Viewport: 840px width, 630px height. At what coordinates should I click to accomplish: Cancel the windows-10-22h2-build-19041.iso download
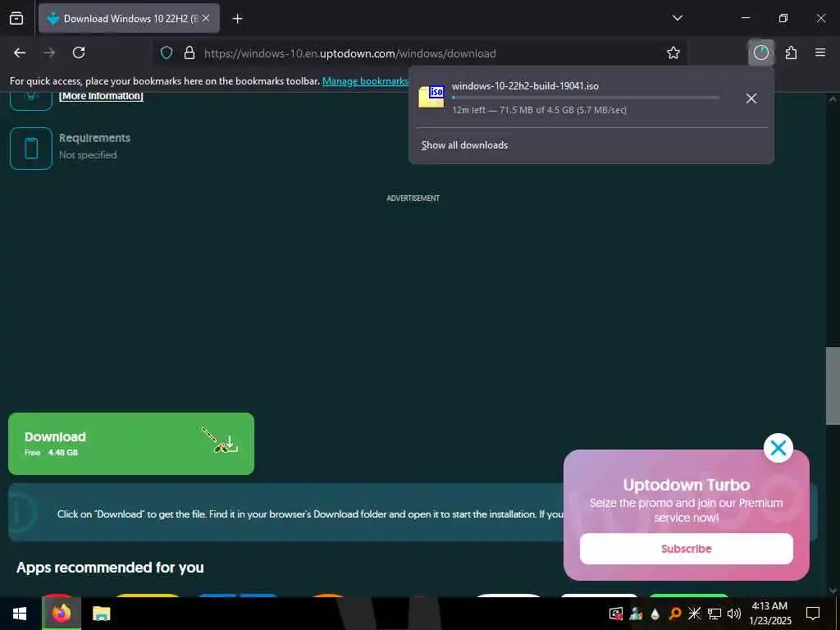point(751,98)
